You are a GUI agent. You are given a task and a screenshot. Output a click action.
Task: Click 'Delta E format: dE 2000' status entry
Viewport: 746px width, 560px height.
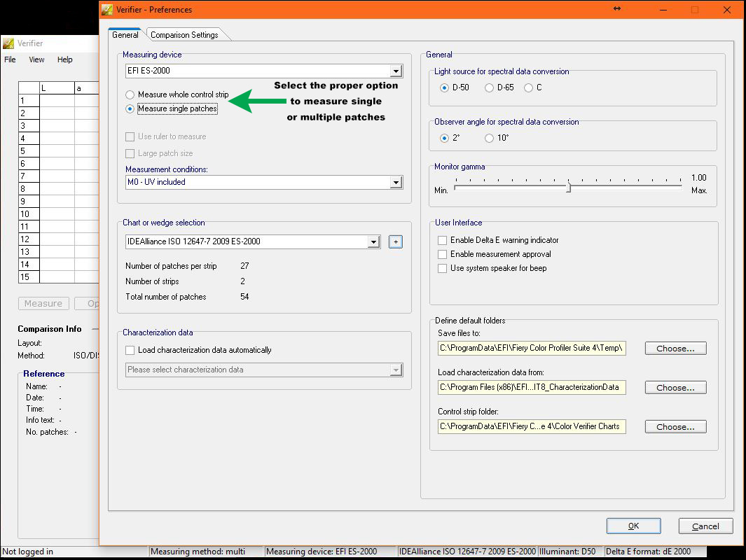648,552
